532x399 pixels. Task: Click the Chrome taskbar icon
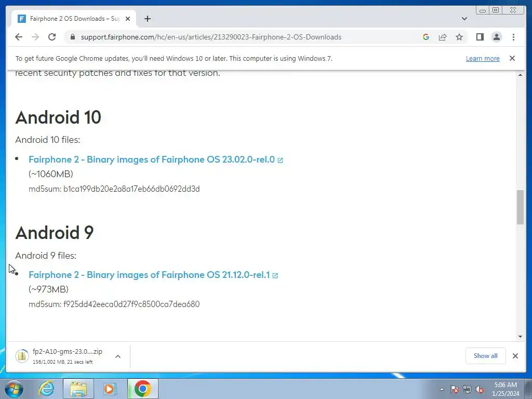coord(143,389)
